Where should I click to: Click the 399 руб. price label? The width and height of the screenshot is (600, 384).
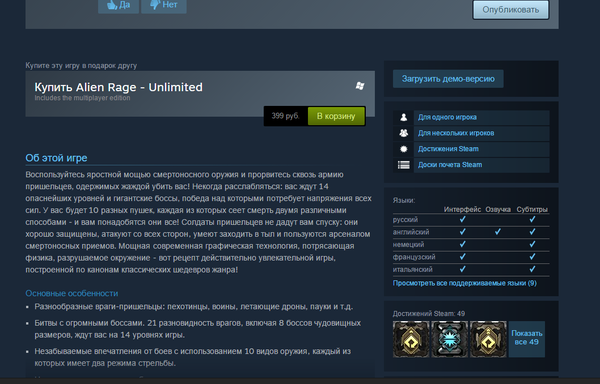[x=285, y=116]
